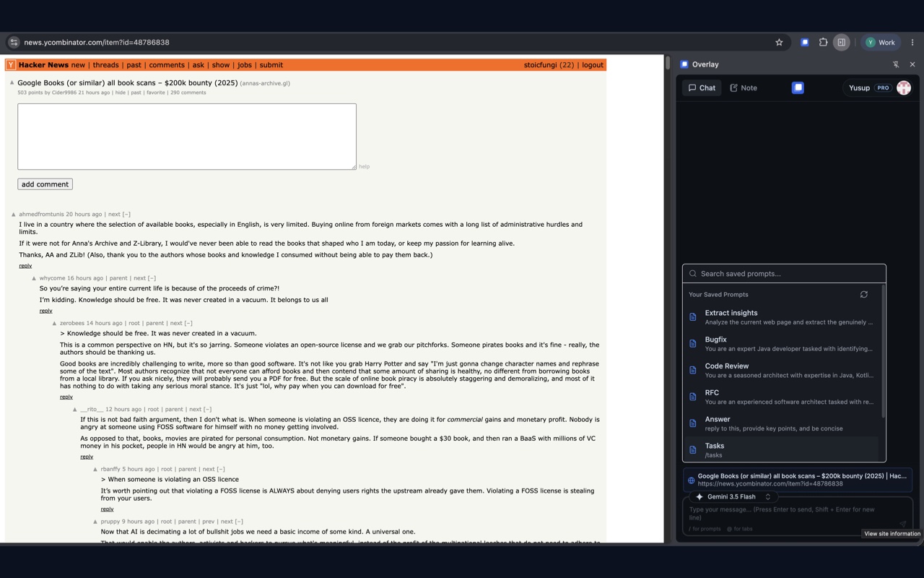Open 'submit' in the HN navigation
The width and height of the screenshot is (924, 578).
(271, 65)
